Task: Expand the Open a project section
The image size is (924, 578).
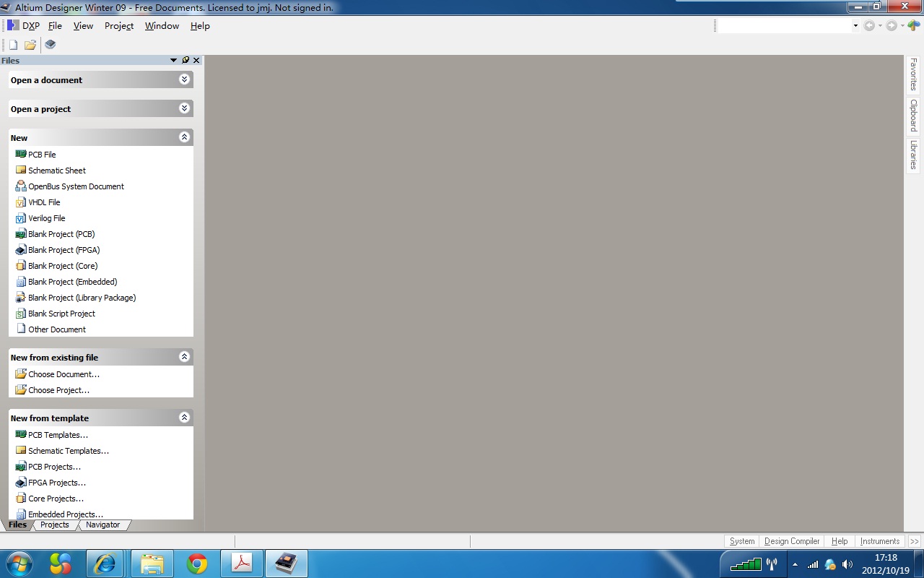Action: [184, 108]
